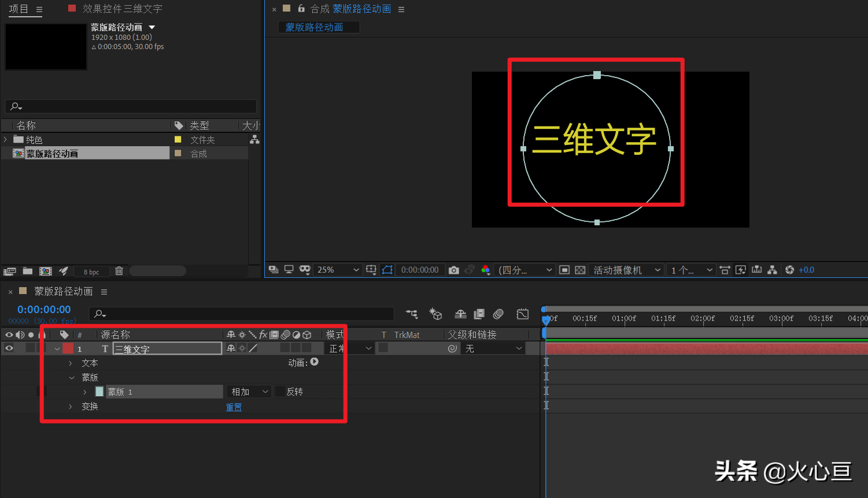Image resolution: width=868 pixels, height=498 pixels.
Task: Click the 8 bpc color depth button
Action: click(91, 272)
